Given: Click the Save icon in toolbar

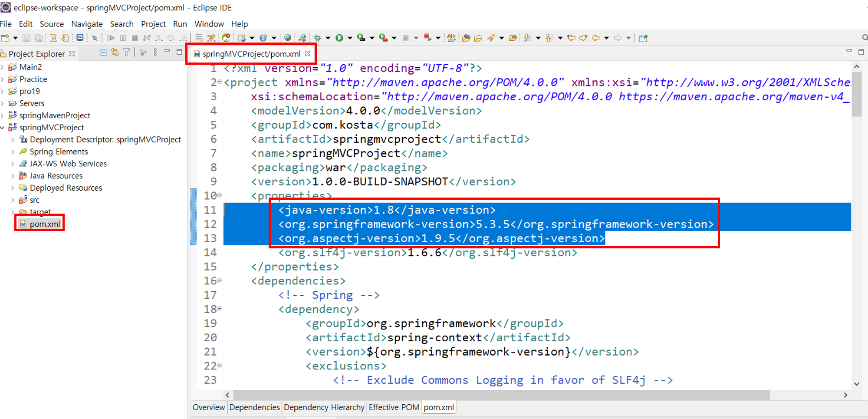Looking at the screenshot, I should [26, 38].
